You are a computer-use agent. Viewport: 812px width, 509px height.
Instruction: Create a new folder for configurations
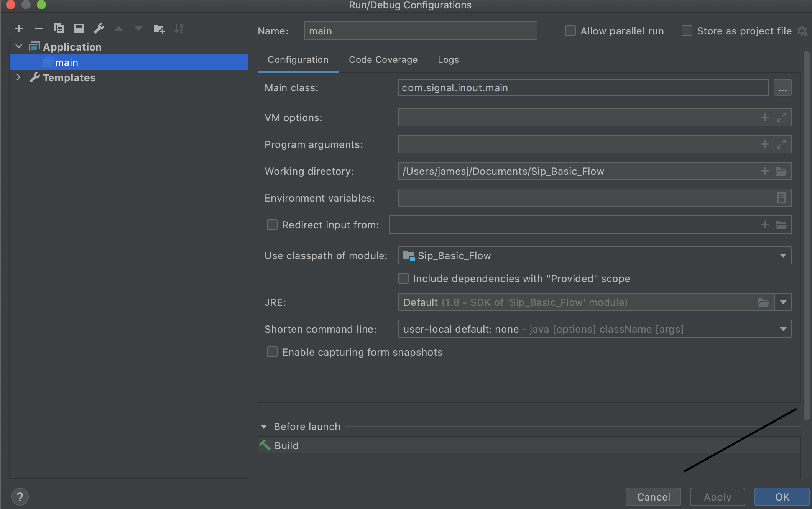click(159, 28)
